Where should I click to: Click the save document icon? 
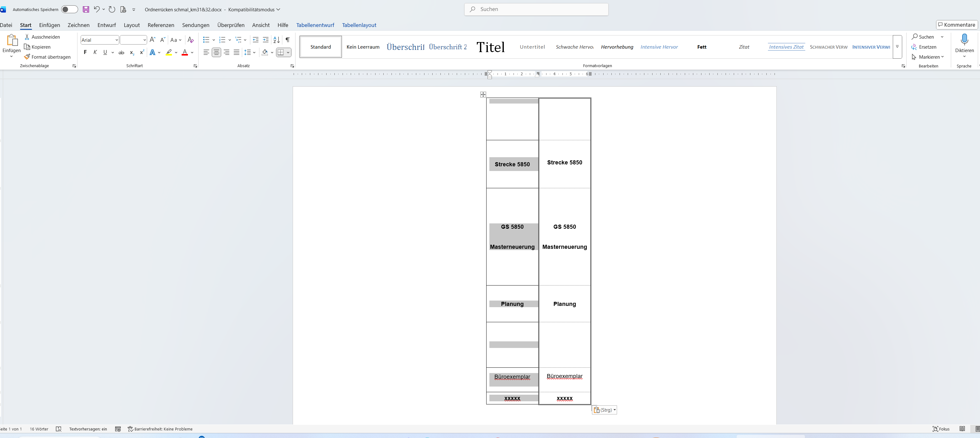click(86, 9)
